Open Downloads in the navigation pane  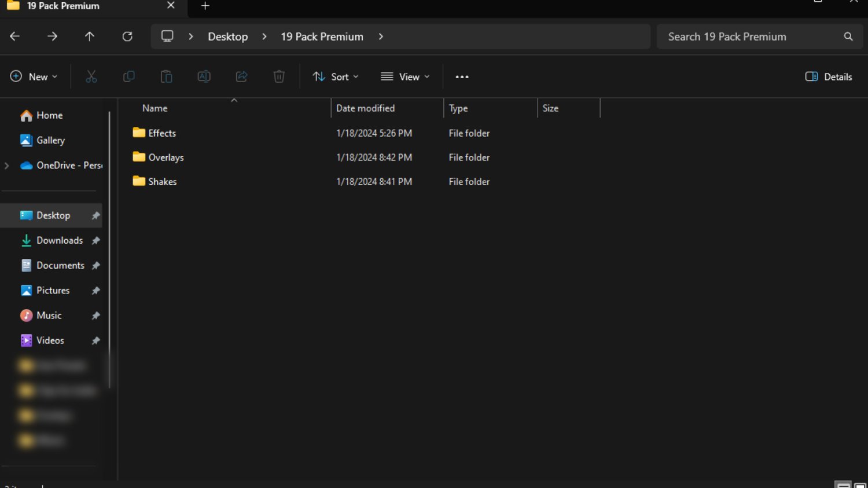pyautogui.click(x=52, y=240)
